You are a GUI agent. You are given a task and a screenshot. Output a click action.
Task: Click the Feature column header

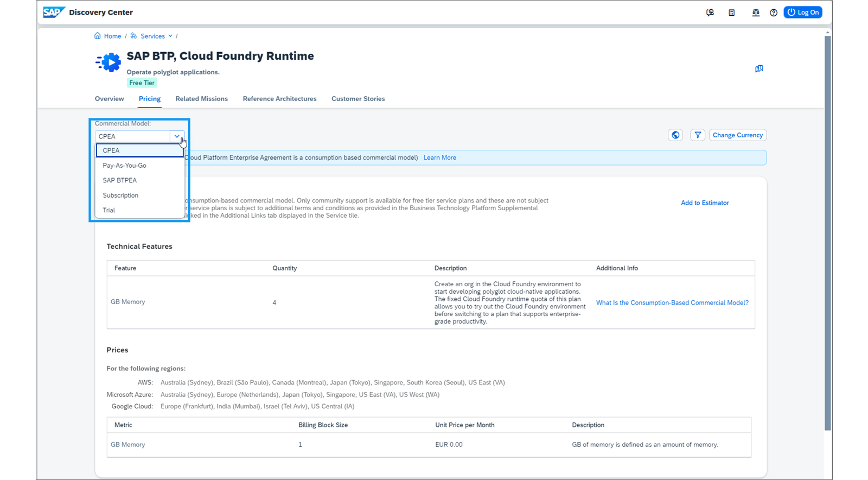[x=125, y=268]
